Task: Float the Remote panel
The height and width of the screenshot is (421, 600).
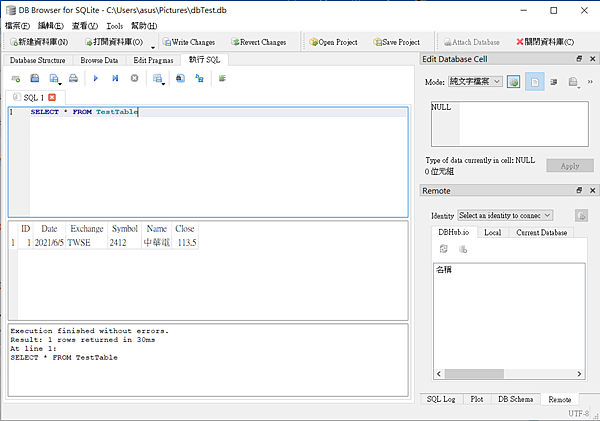Action: (579, 190)
